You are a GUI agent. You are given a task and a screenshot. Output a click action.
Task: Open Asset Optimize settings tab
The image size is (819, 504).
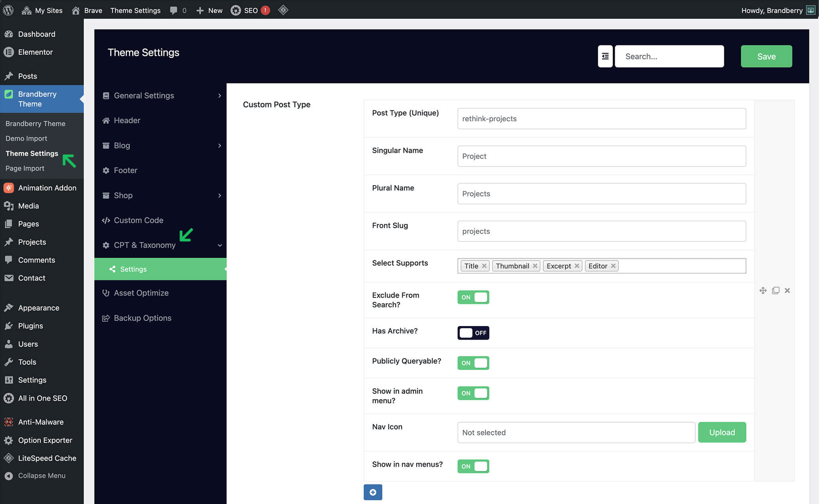tap(141, 293)
